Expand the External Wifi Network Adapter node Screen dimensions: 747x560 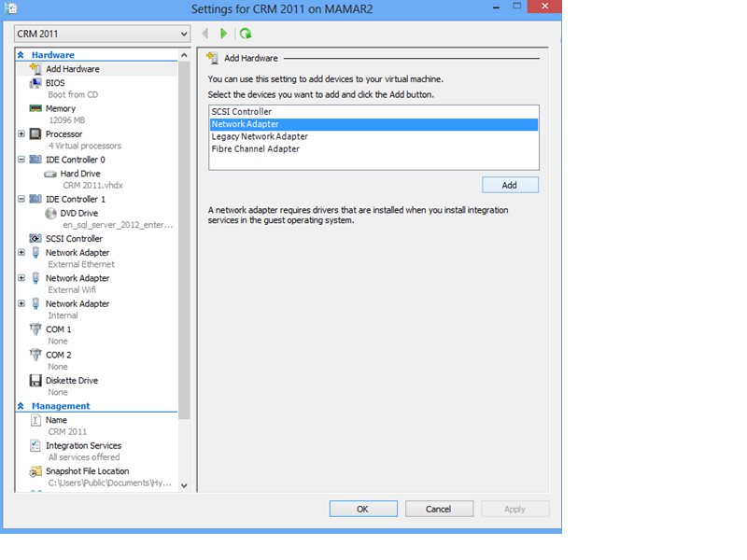[21, 278]
